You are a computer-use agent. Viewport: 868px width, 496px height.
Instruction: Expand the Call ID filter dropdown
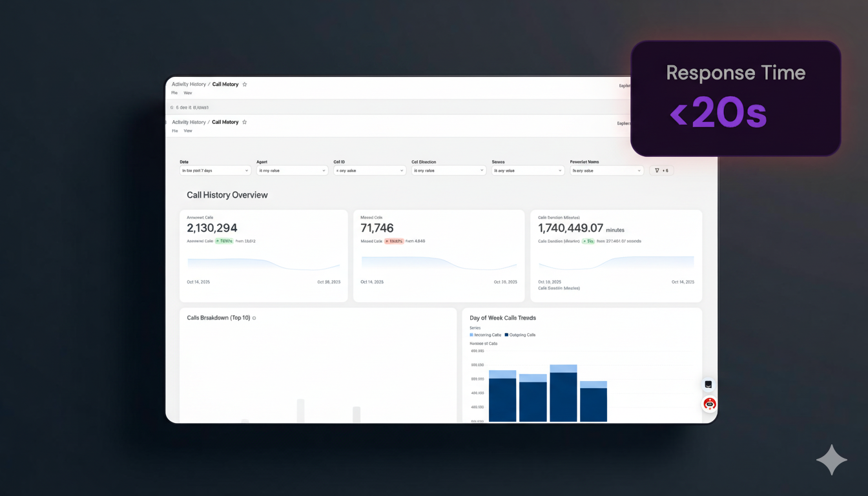369,170
